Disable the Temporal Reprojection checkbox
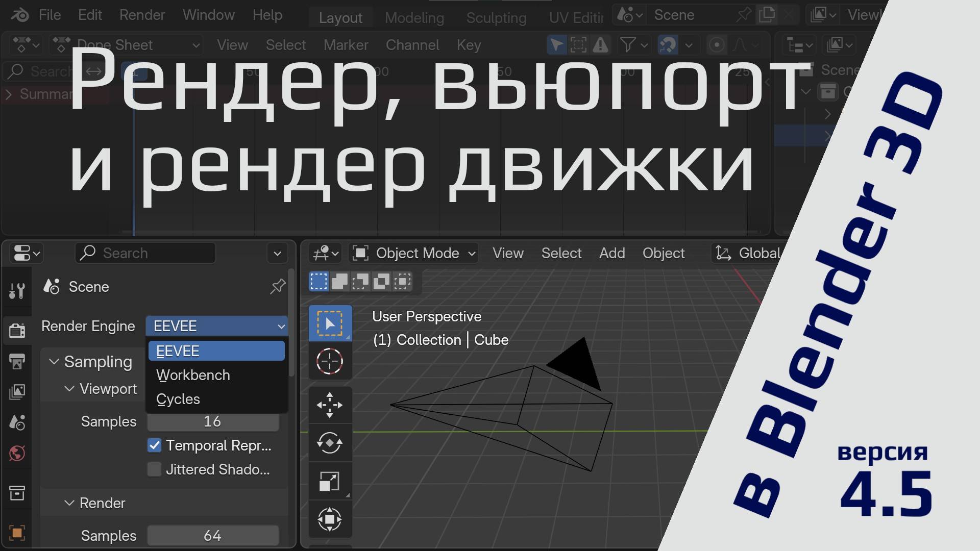 (154, 445)
